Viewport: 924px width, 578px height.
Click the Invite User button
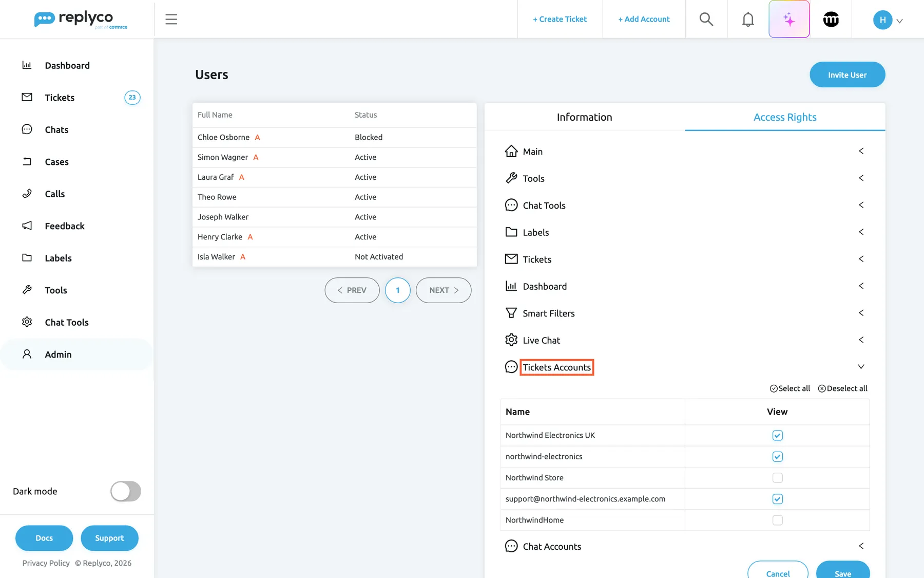tap(847, 74)
